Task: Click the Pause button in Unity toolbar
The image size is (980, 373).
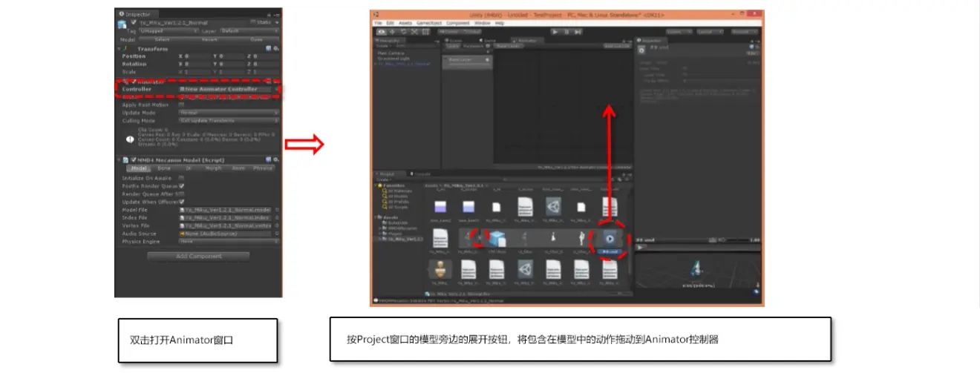Action: pos(567,32)
